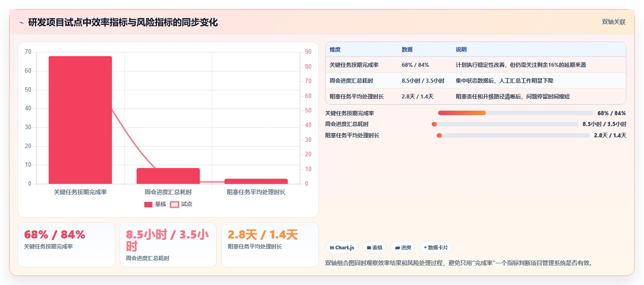This screenshot has width=644, height=285.
Task: Click the 2.8天 / 1.4天 stat card value
Action: tap(263, 235)
